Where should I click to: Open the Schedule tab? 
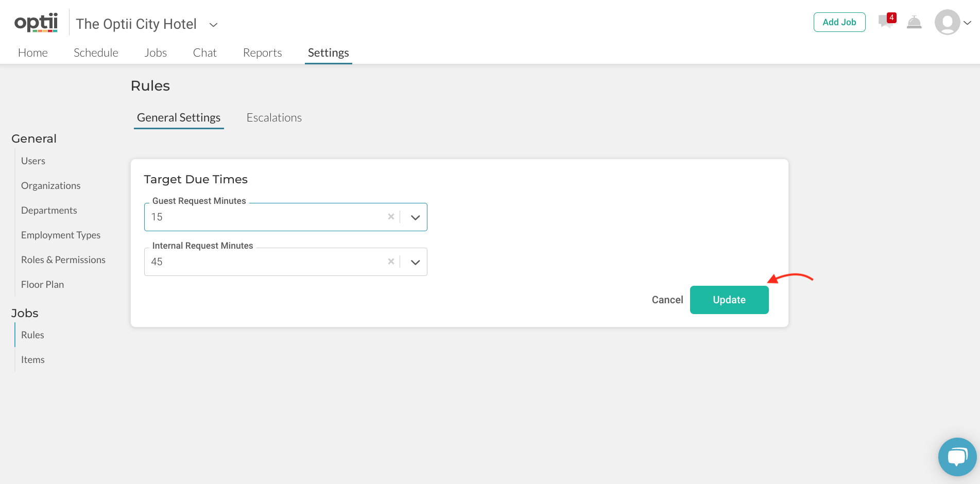pos(96,53)
